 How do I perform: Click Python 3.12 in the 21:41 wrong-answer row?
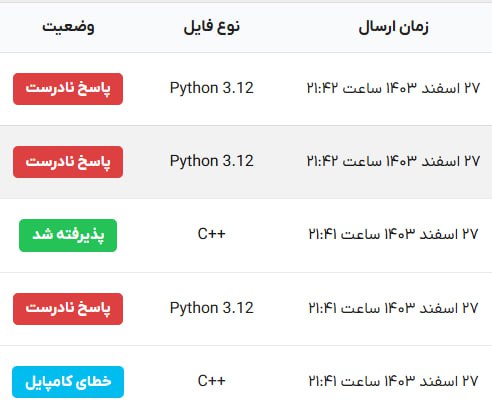pyautogui.click(x=212, y=308)
